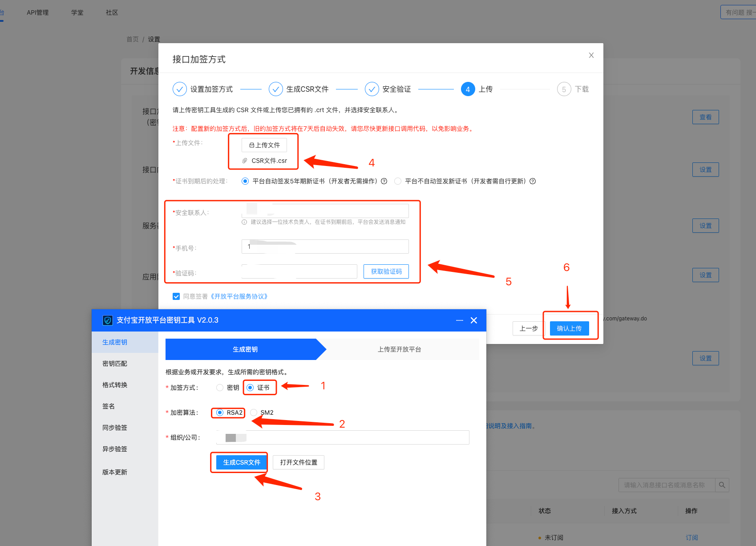Switch to 生成密钥 step tab

[245, 349]
